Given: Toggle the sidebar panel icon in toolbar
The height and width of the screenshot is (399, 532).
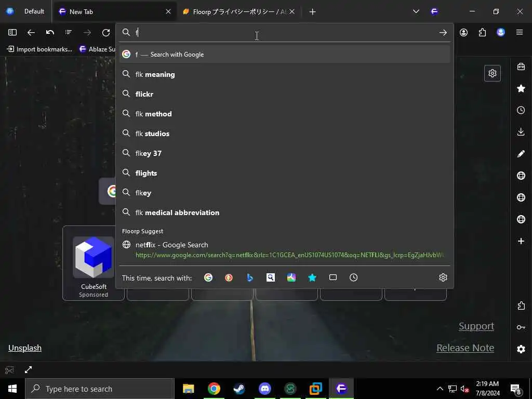Looking at the screenshot, I should tap(12, 32).
